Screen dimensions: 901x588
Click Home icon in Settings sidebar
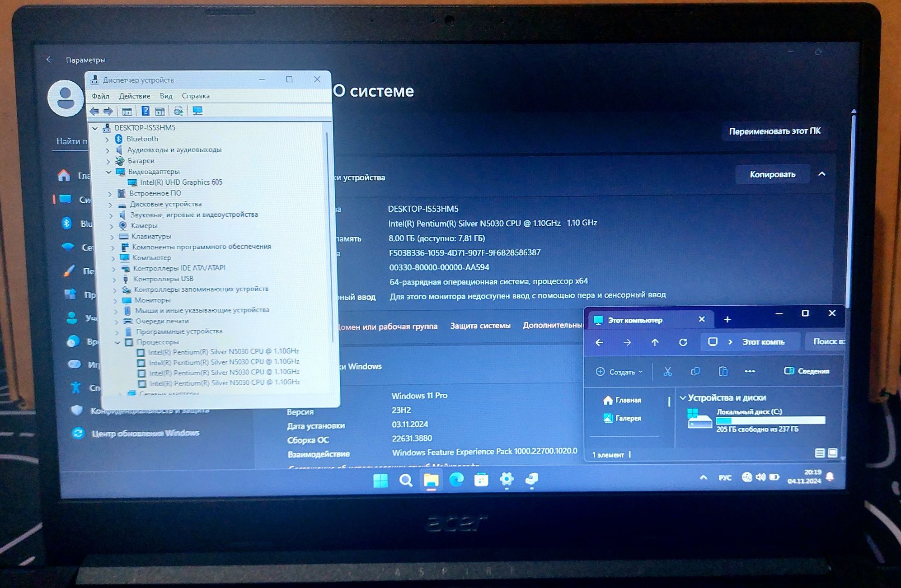tap(64, 176)
